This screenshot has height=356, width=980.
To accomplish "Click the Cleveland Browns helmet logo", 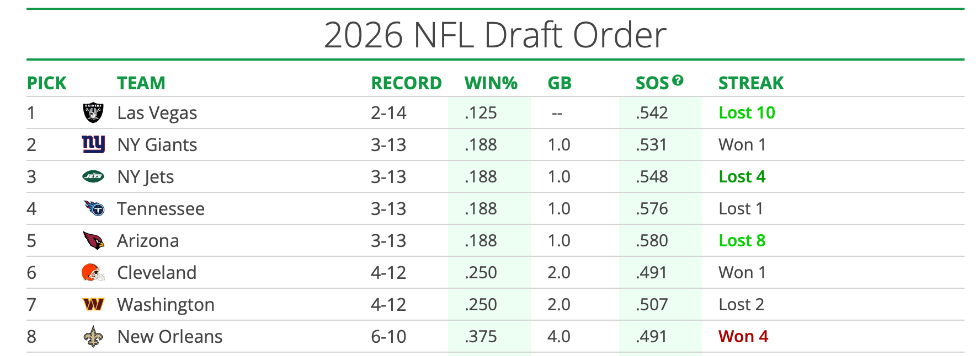I will [93, 272].
